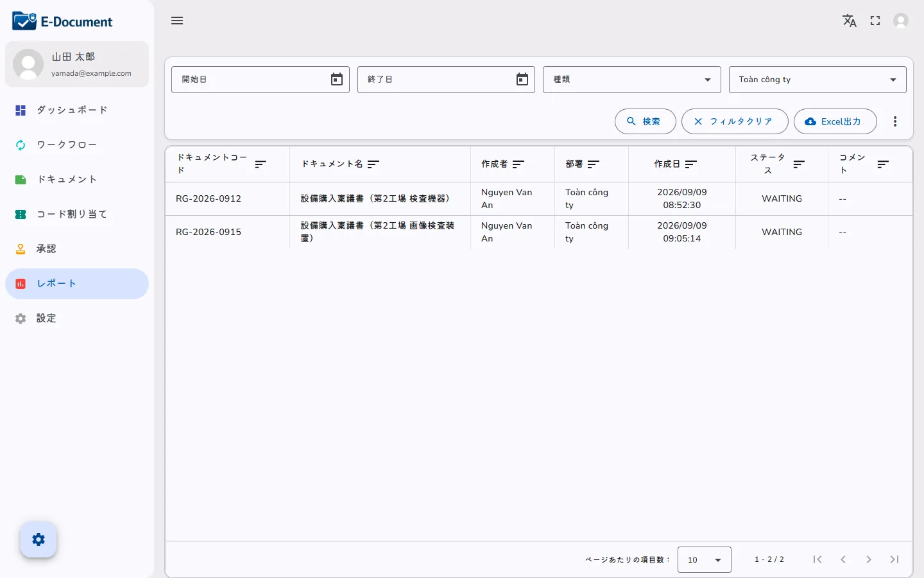This screenshot has width=924, height=578.
Task: Click ドキュメント名 column header text
Action: coord(332,164)
